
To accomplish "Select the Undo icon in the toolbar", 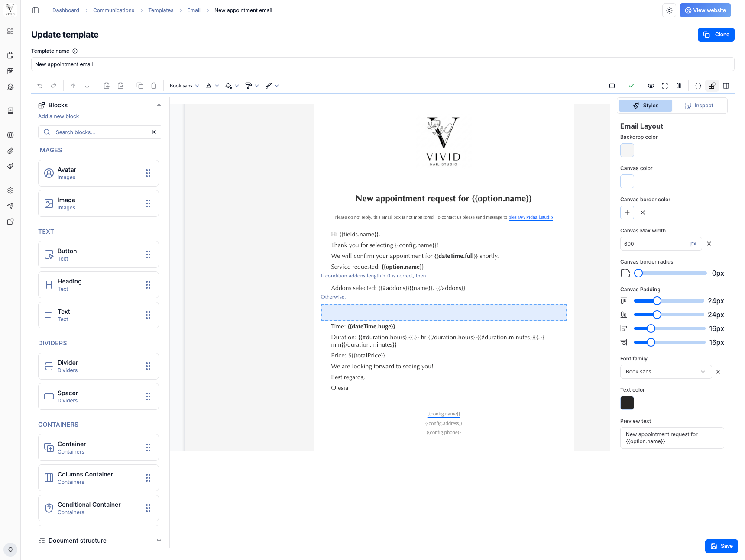I will point(39,86).
